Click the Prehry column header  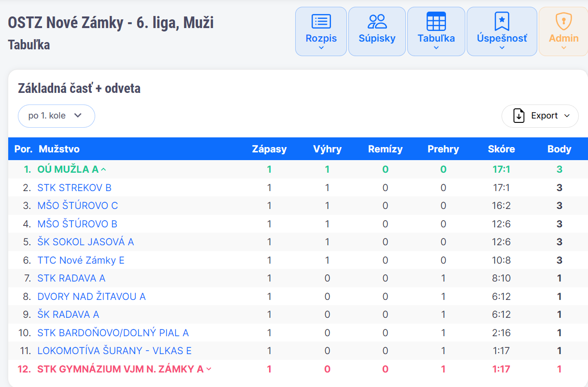(443, 149)
